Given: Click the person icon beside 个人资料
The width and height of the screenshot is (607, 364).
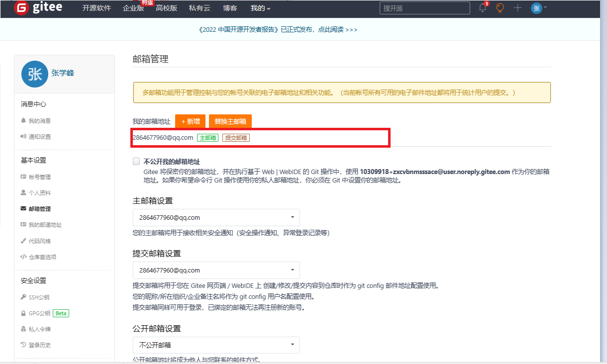Looking at the screenshot, I should (23, 193).
